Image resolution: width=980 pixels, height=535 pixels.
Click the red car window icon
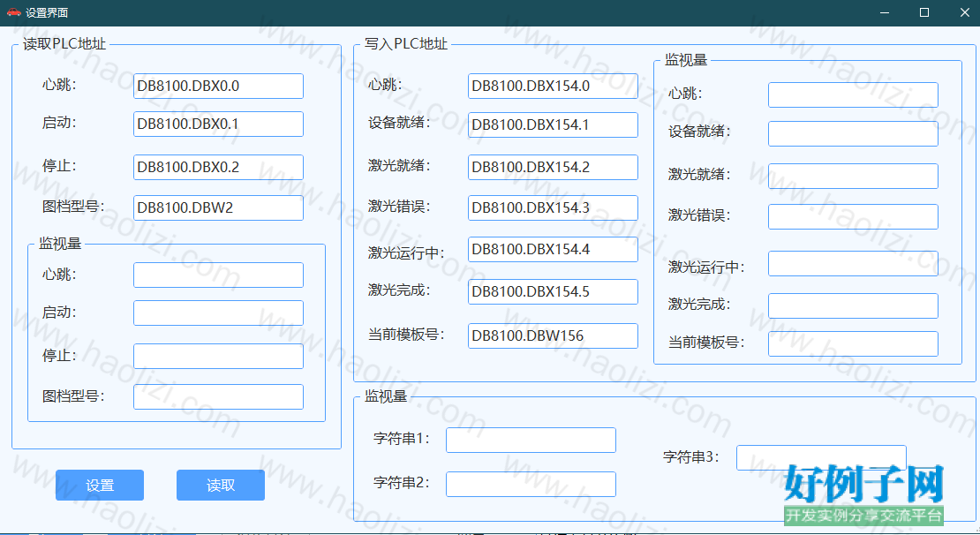13,12
